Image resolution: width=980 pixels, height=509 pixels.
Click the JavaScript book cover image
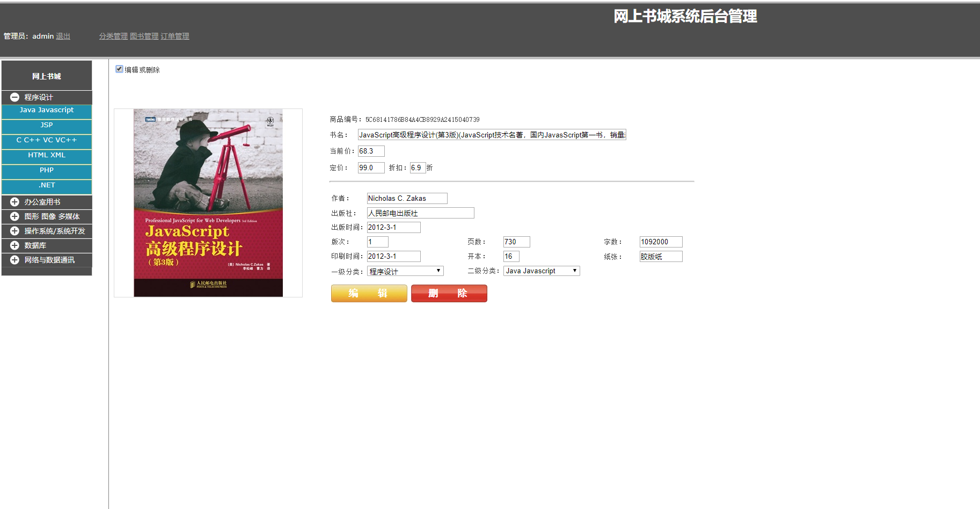pos(208,203)
